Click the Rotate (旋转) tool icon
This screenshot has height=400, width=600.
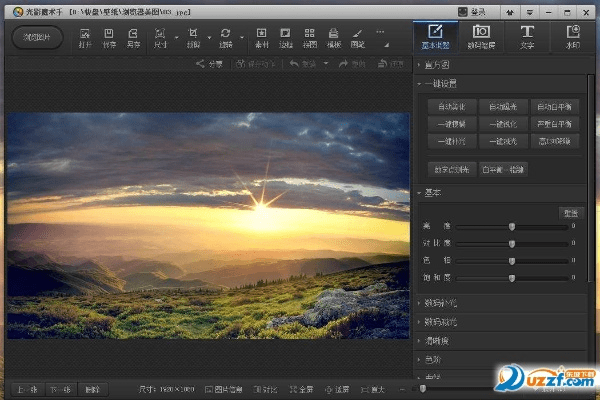(x=226, y=37)
